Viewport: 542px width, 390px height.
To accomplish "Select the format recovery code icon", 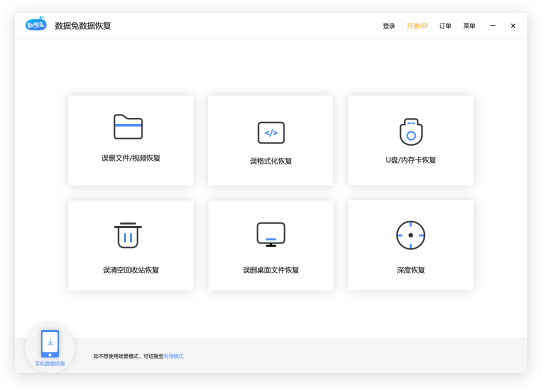I will (271, 132).
